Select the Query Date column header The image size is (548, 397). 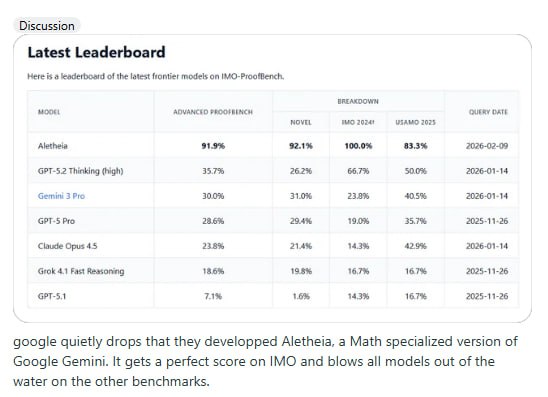pos(488,112)
